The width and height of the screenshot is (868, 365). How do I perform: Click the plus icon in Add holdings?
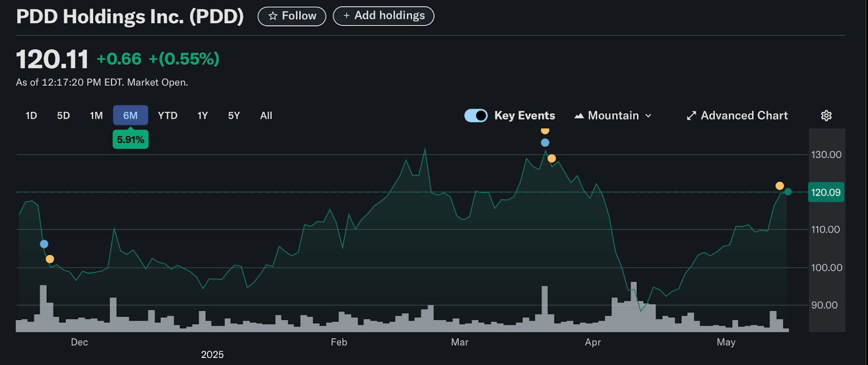pyautogui.click(x=347, y=16)
